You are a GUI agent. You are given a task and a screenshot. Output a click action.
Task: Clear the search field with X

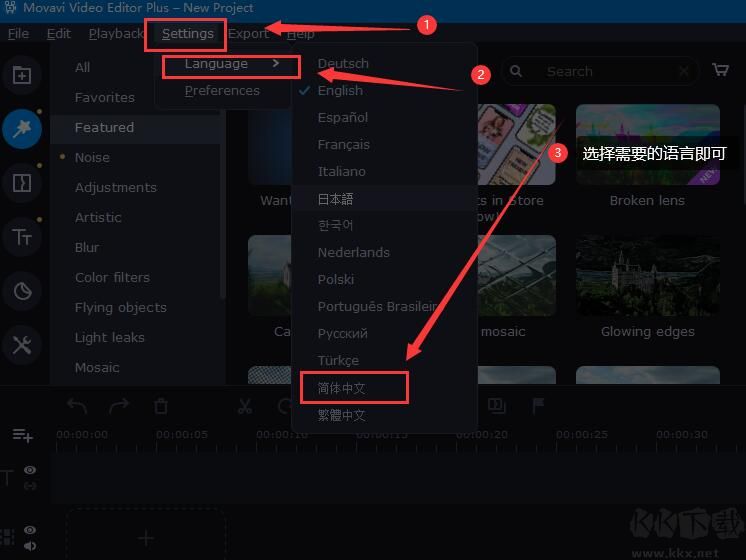click(684, 71)
